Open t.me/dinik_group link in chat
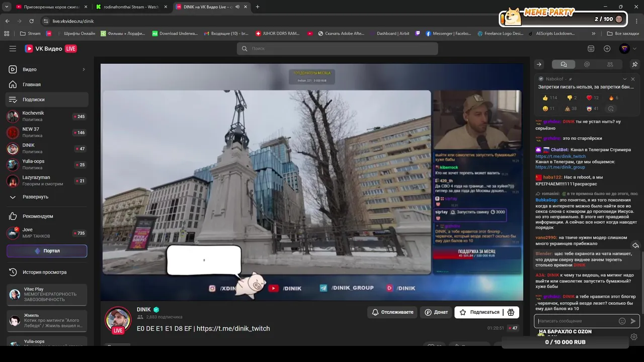Viewport: 644px width, 362px height. 560,167
